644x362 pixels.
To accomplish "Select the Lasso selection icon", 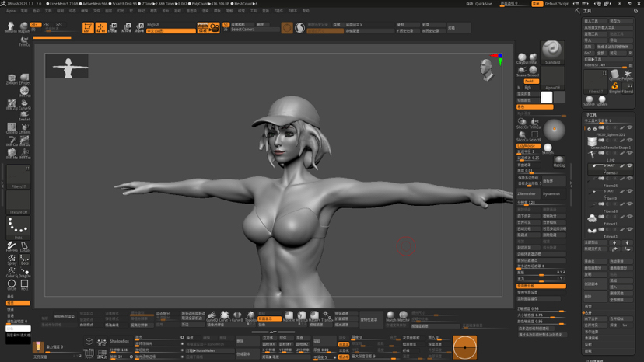I will coord(25,246).
